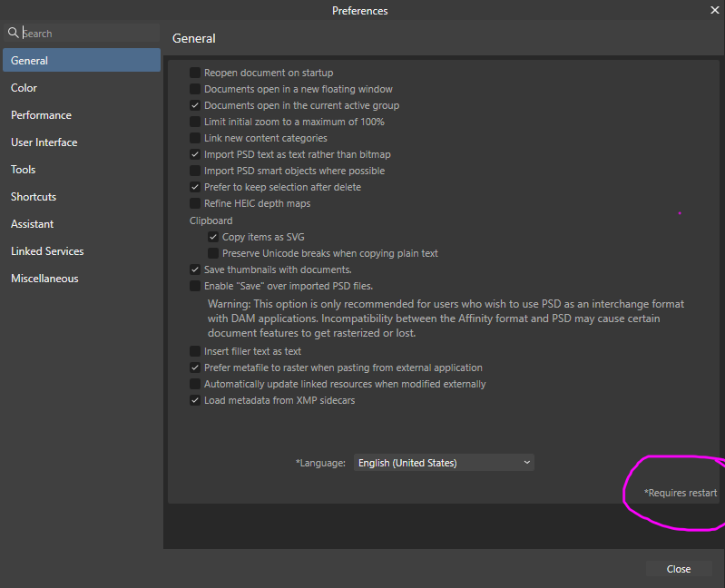Open the Assistant preferences category
This screenshot has width=725, height=588.
pos(82,224)
